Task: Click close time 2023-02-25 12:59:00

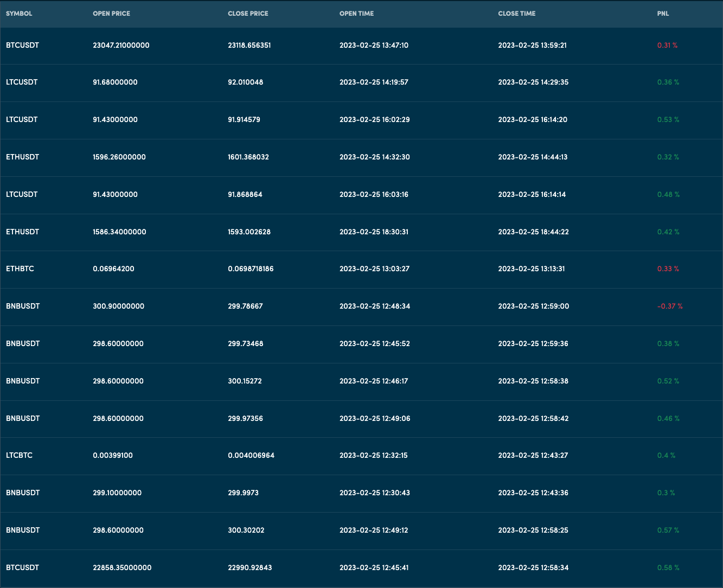Action: click(534, 306)
